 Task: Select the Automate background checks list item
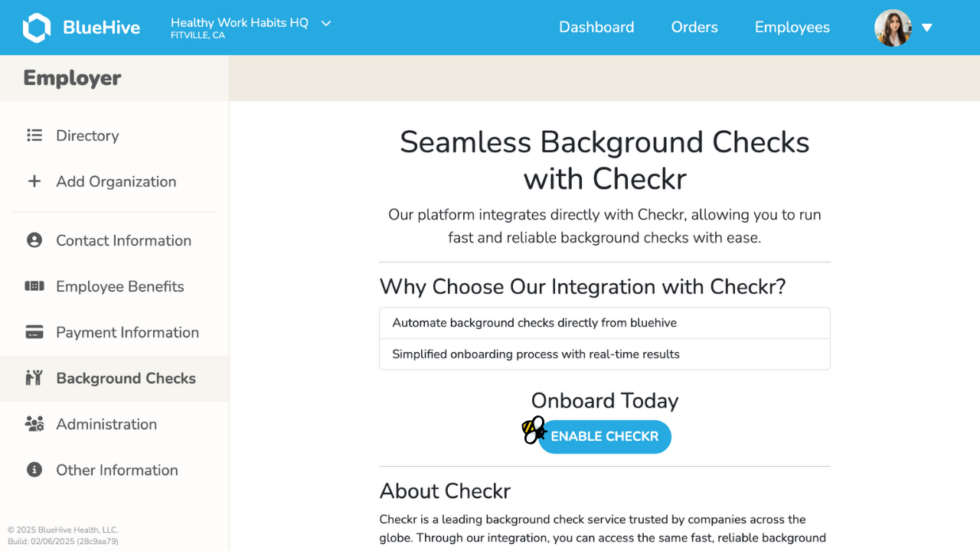pyautogui.click(x=605, y=323)
